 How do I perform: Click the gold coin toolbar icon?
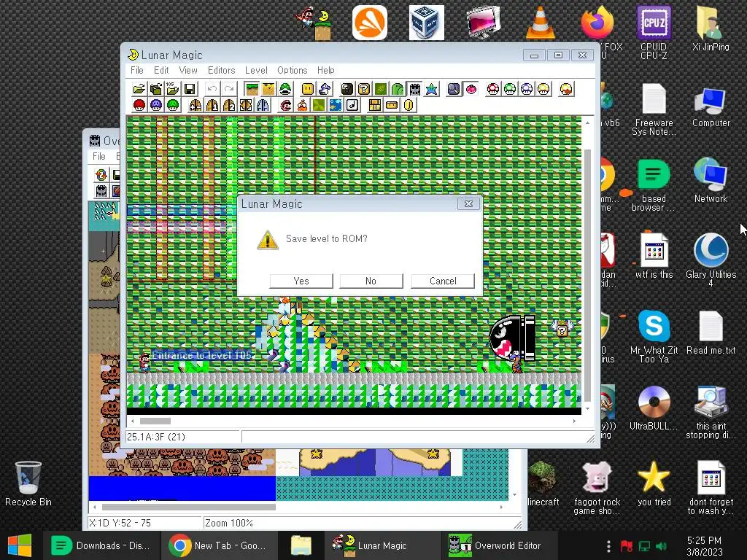[x=409, y=105]
